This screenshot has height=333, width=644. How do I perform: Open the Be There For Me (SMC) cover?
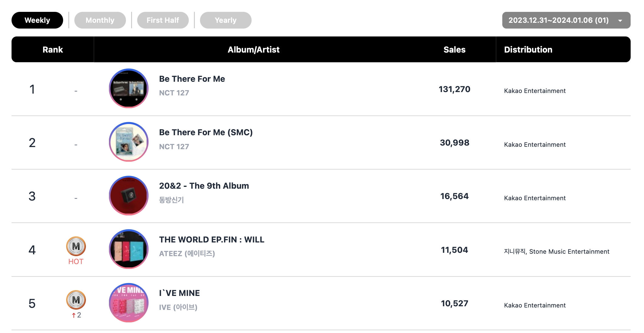pyautogui.click(x=129, y=142)
